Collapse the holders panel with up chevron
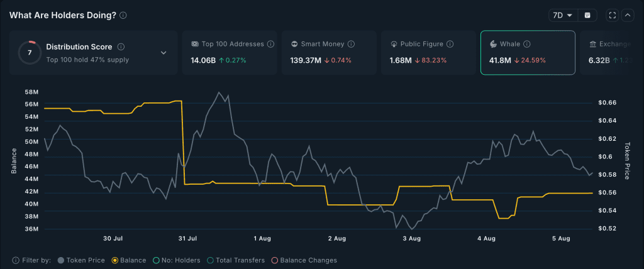This screenshot has width=644, height=269. click(628, 15)
